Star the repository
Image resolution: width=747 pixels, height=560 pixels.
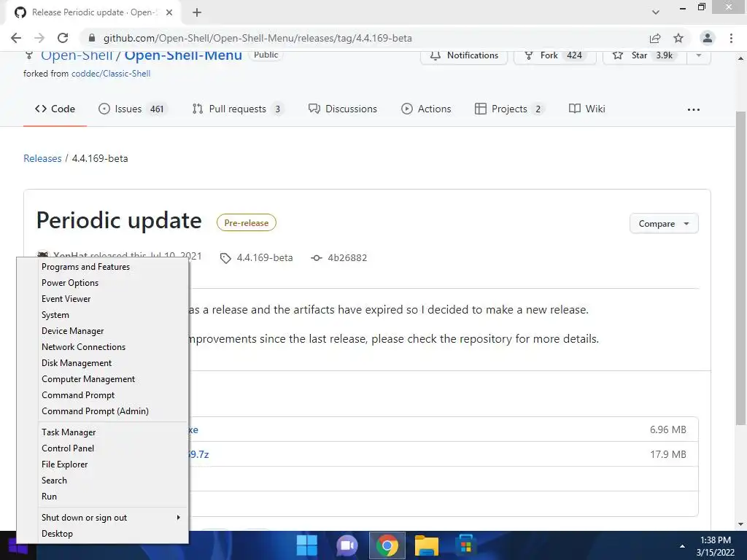point(645,55)
